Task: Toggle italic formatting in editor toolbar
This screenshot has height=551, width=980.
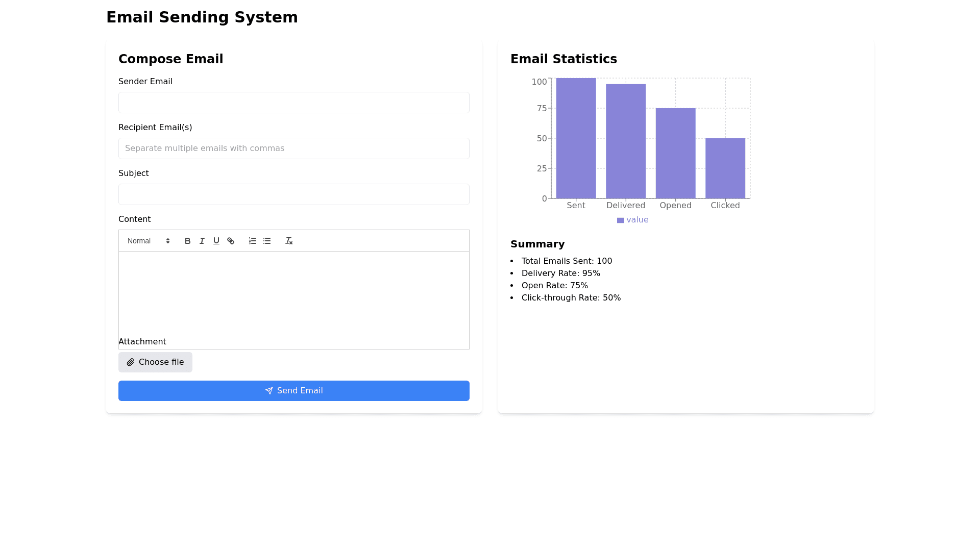Action: click(x=202, y=241)
